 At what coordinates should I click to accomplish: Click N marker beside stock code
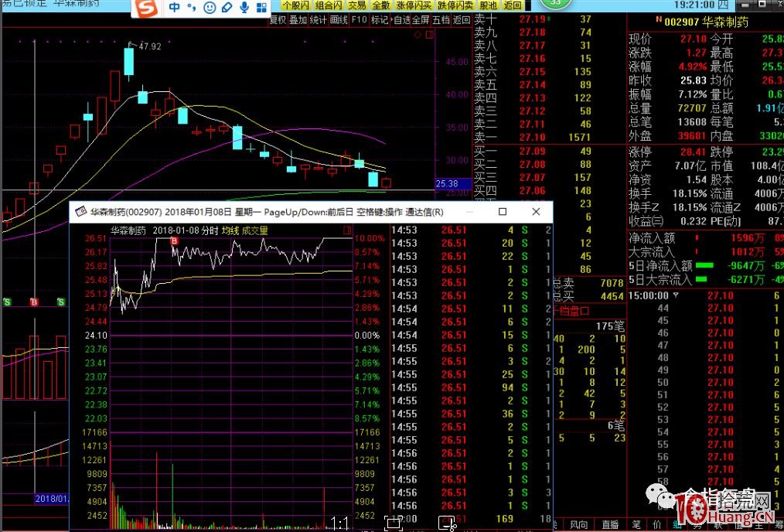659,20
